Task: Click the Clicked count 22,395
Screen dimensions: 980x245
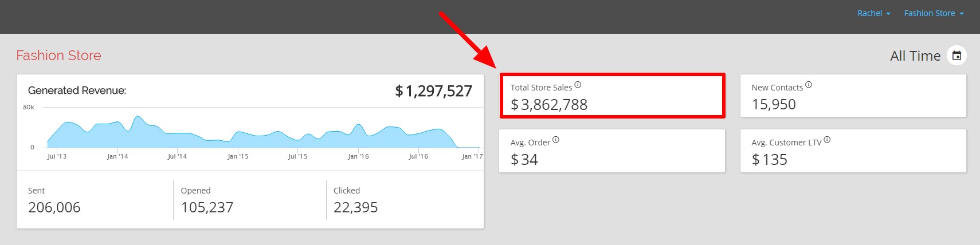Action: [x=356, y=208]
